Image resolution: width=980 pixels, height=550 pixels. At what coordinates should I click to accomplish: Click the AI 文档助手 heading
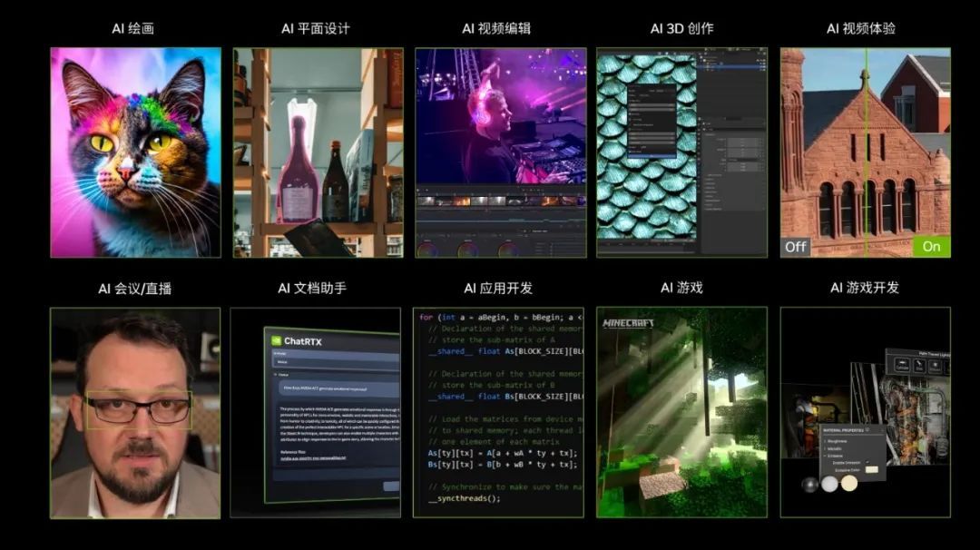(x=312, y=288)
